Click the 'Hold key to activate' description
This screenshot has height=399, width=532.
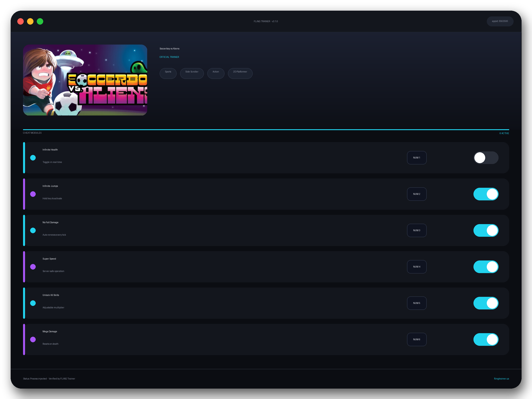point(52,198)
